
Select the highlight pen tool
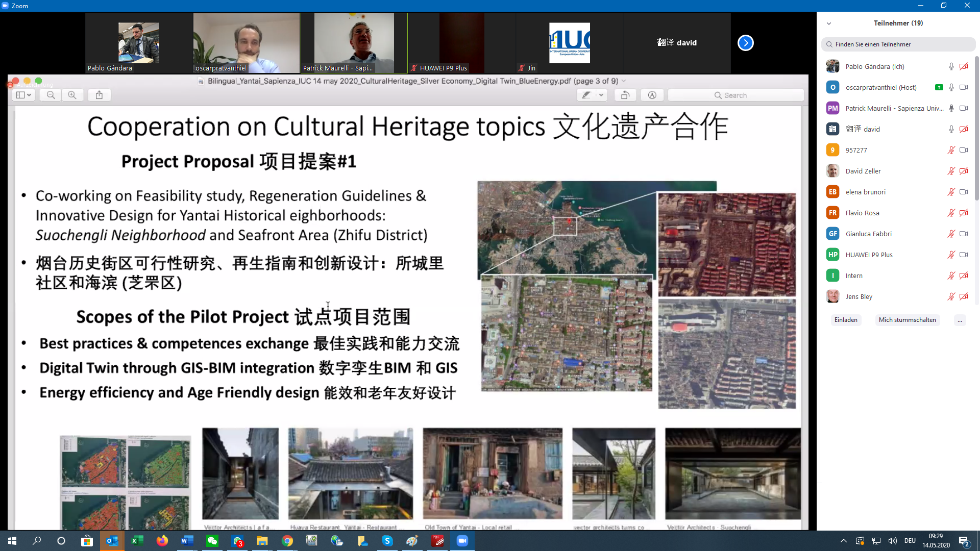point(586,95)
